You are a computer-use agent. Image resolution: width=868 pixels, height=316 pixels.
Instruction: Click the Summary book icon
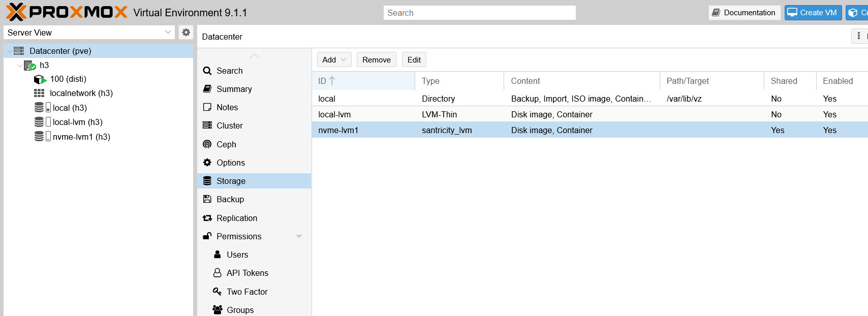pyautogui.click(x=207, y=89)
